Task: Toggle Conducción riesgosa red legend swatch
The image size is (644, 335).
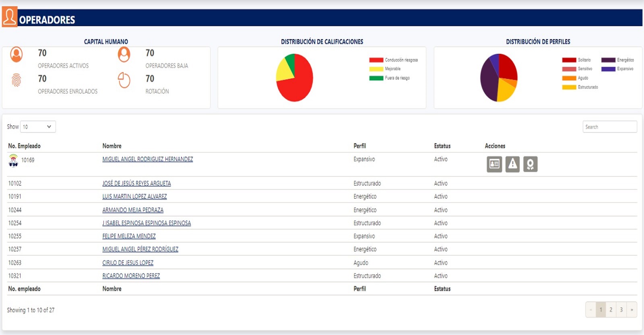Action: [x=376, y=60]
